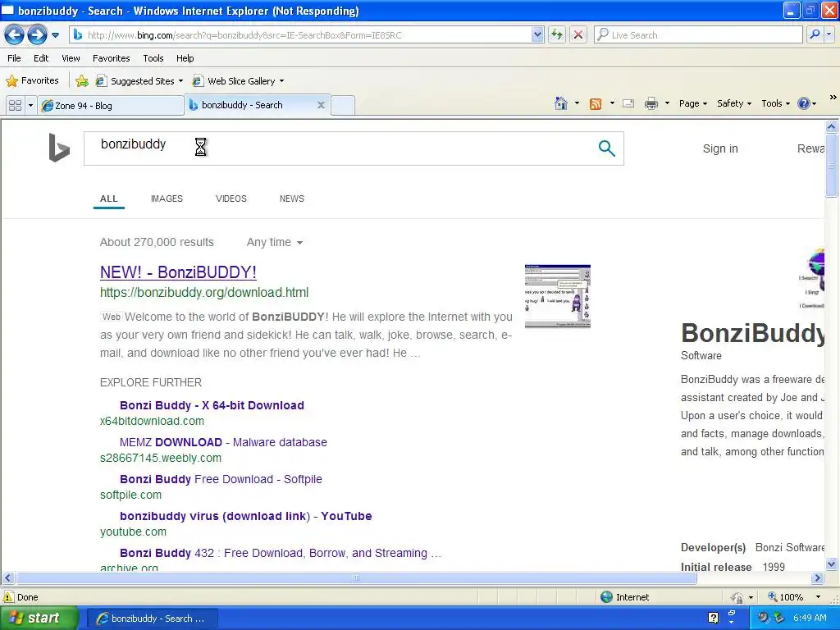Open the Windows start button
Viewport: 840px width, 630px height.
(x=39, y=619)
